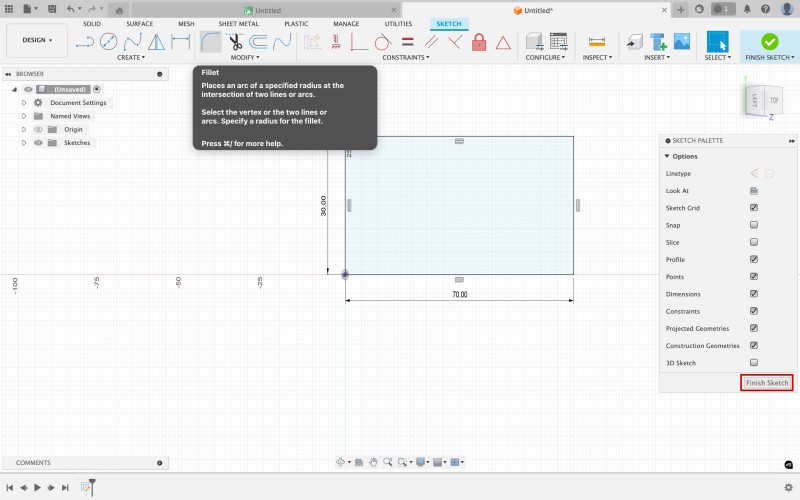Expand the Named Views node
The height and width of the screenshot is (500, 800).
pyautogui.click(x=24, y=116)
